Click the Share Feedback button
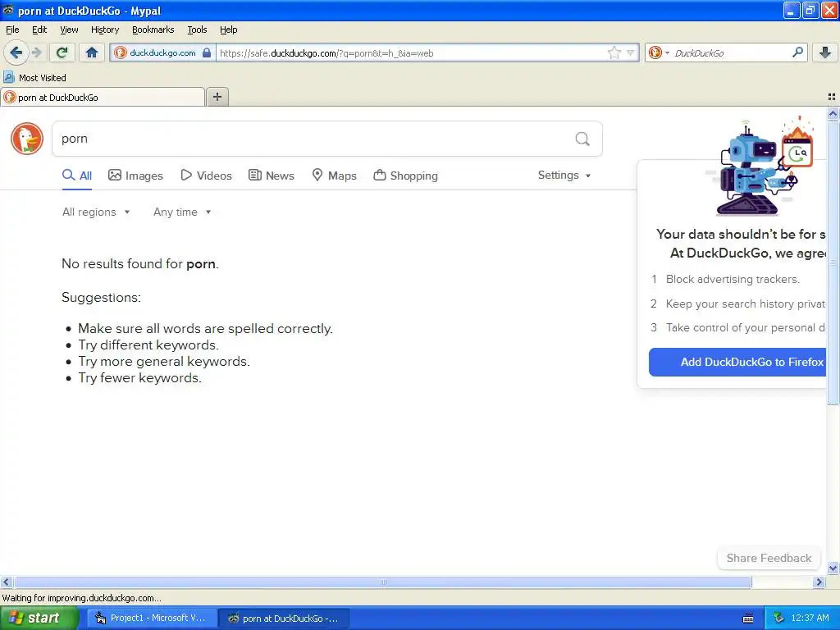 click(x=769, y=558)
